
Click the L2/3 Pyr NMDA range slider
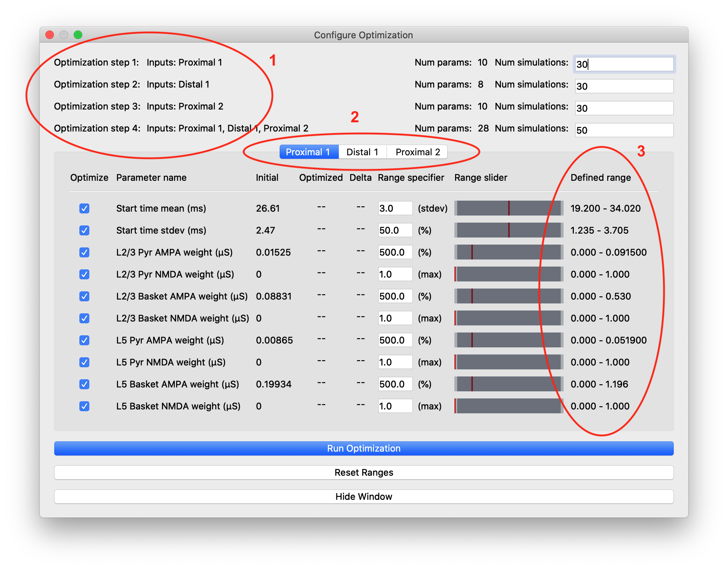coord(509,274)
